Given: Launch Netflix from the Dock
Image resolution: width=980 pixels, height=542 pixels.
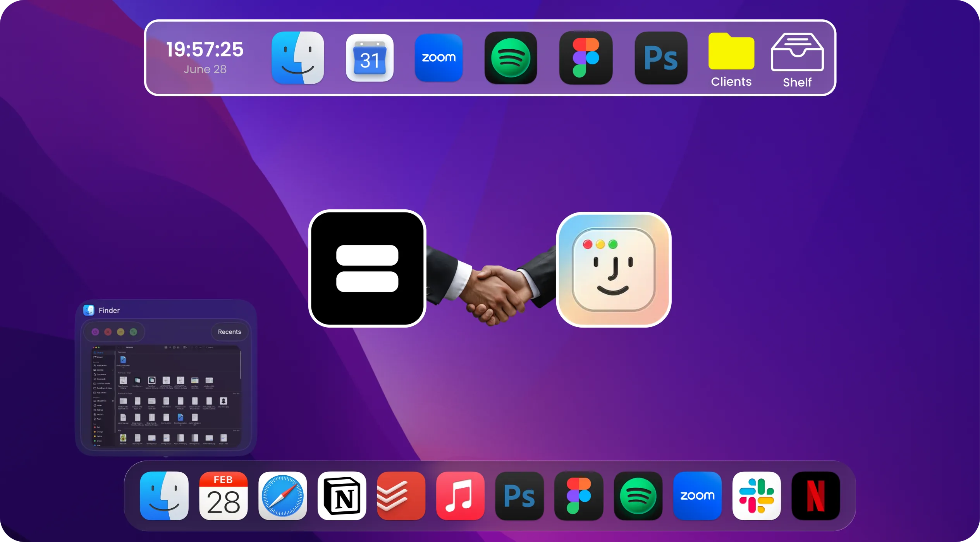Looking at the screenshot, I should [816, 495].
